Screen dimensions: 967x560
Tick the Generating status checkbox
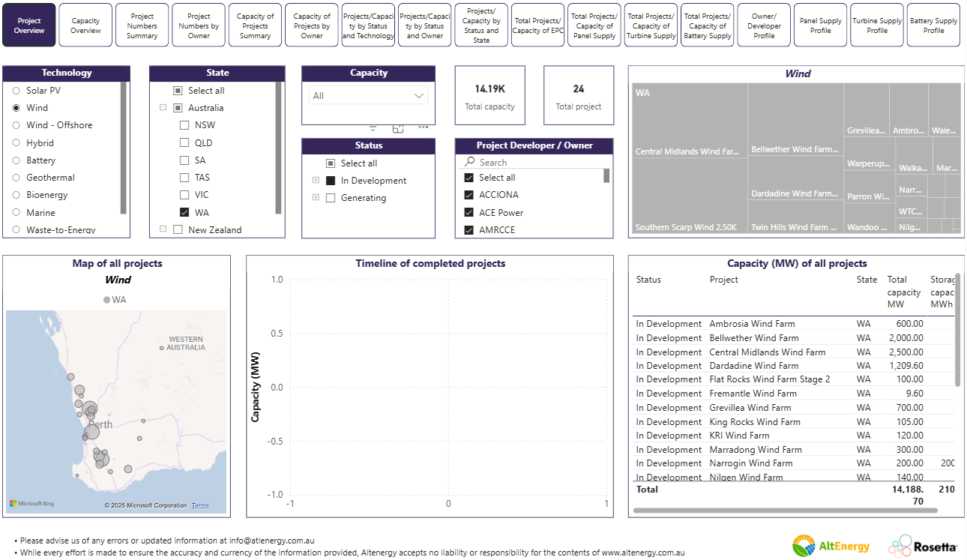[331, 198]
